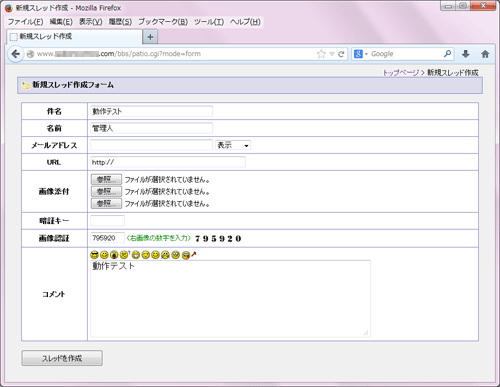Click the comment box resize grip
The height and width of the screenshot is (387, 500).
point(366,333)
